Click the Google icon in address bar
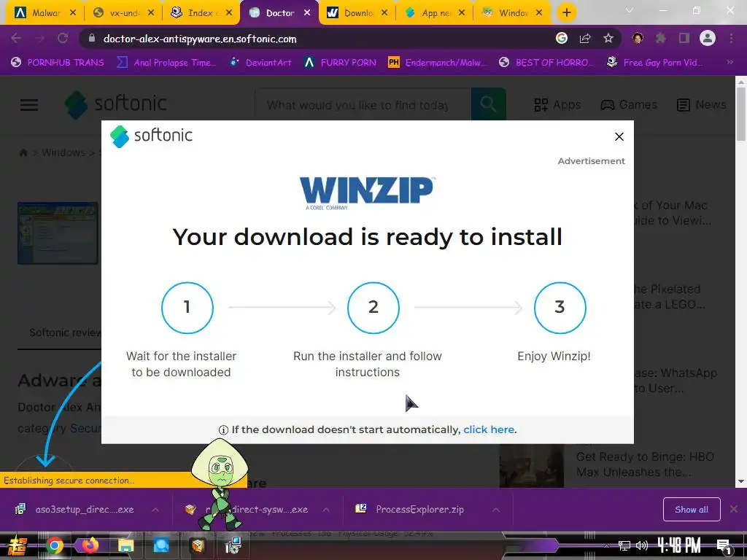 tap(562, 39)
